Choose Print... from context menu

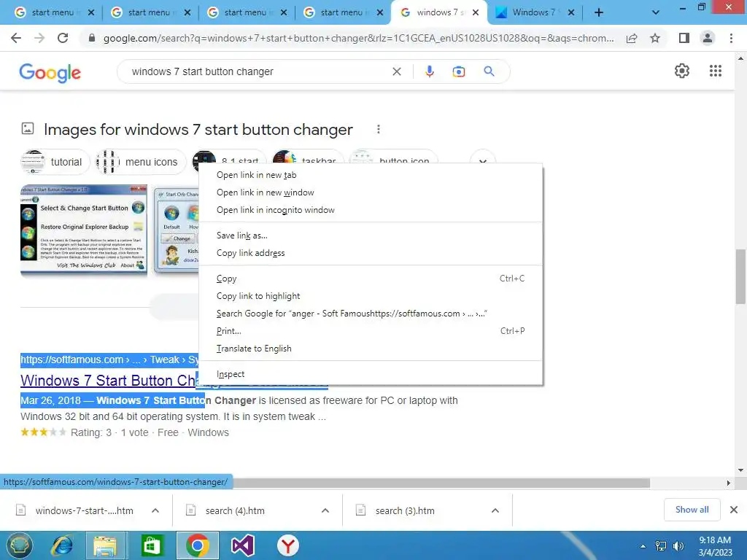371,331
